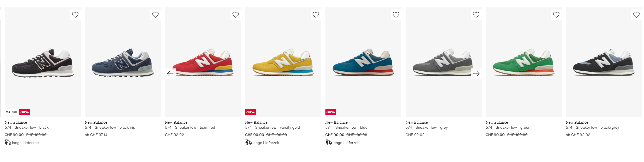
Task: Click '574 - Sneaker low - blue' title
Action: click(346, 128)
